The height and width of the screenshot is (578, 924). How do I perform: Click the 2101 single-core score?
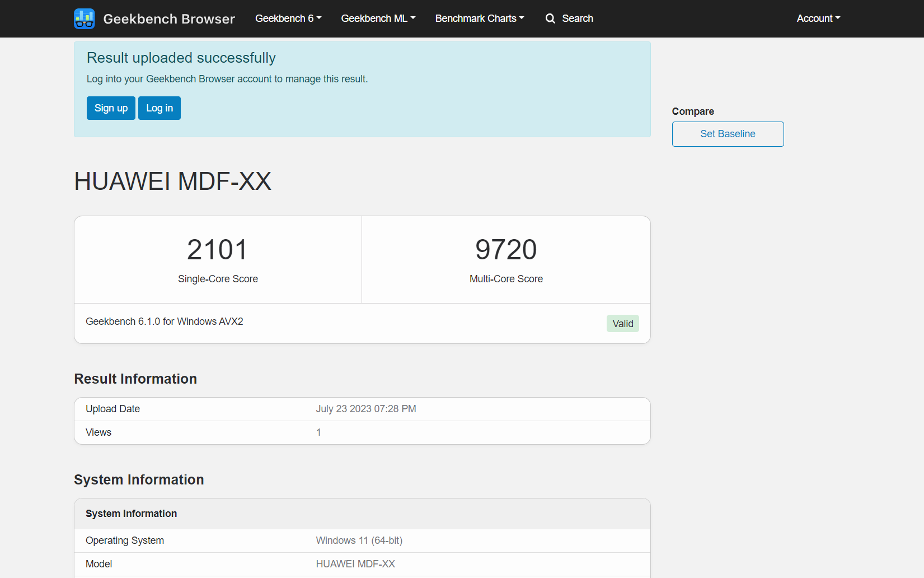coord(218,250)
